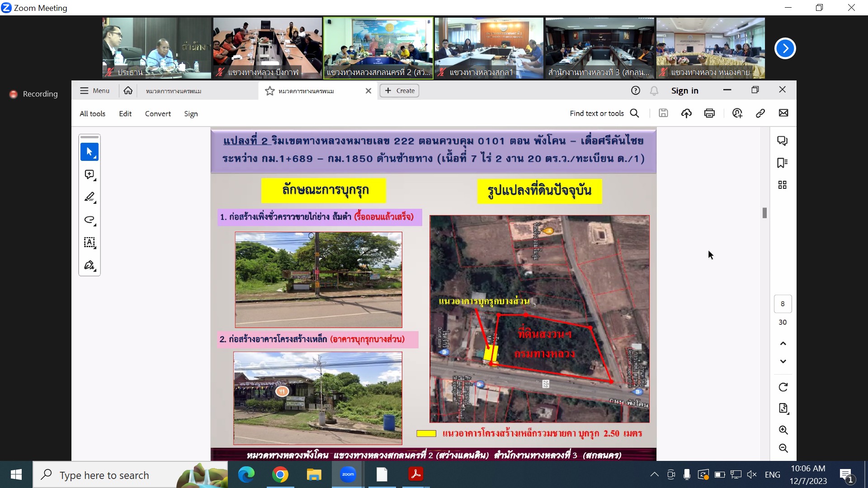Zoom in using magnifier plus icon
Viewport: 868px width, 488px height.
tap(783, 430)
